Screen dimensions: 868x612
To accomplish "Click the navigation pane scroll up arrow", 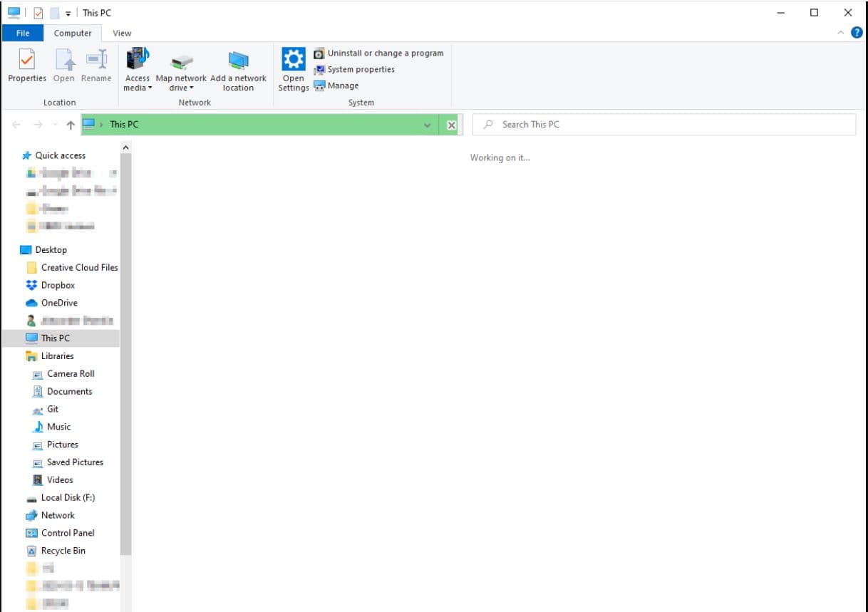I will 126,147.
